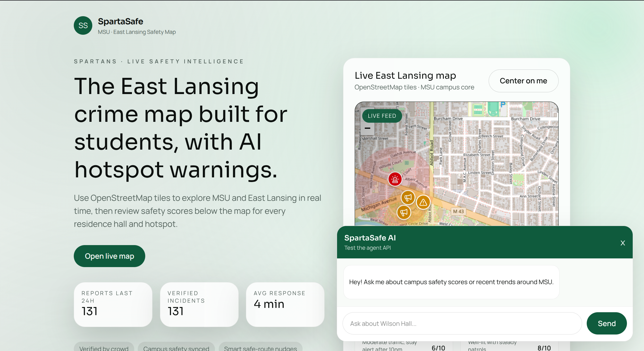
Task: Click the SpartaSafe brand title link
Action: (x=120, y=21)
